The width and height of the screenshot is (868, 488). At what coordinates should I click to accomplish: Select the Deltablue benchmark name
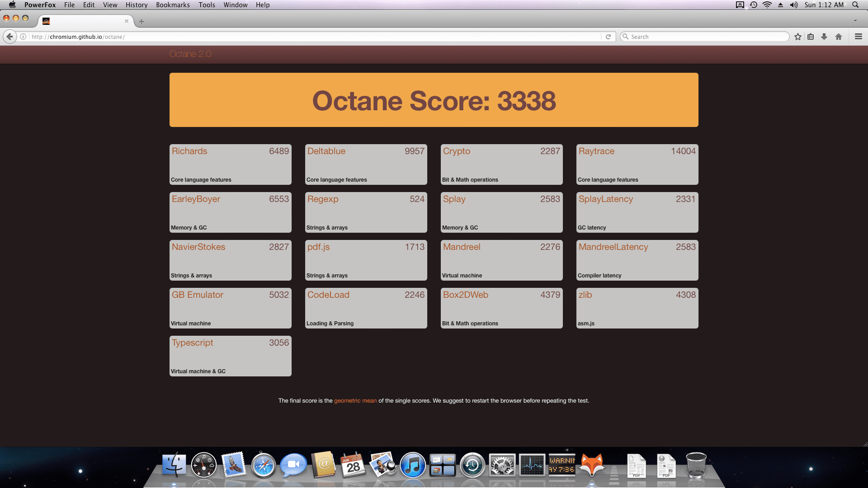326,151
